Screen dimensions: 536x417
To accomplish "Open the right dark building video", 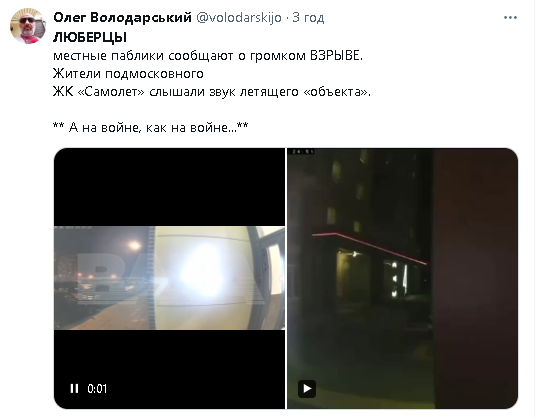I will coord(402,278).
